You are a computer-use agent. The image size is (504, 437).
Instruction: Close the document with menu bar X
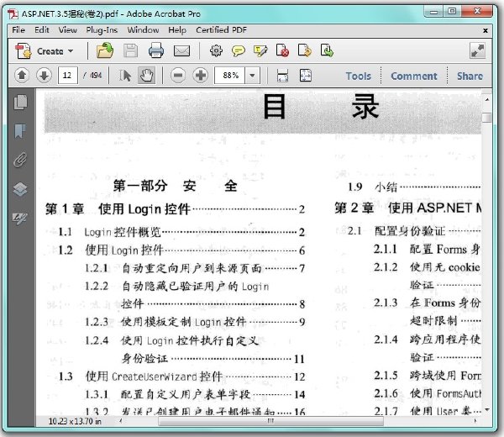[x=486, y=30]
